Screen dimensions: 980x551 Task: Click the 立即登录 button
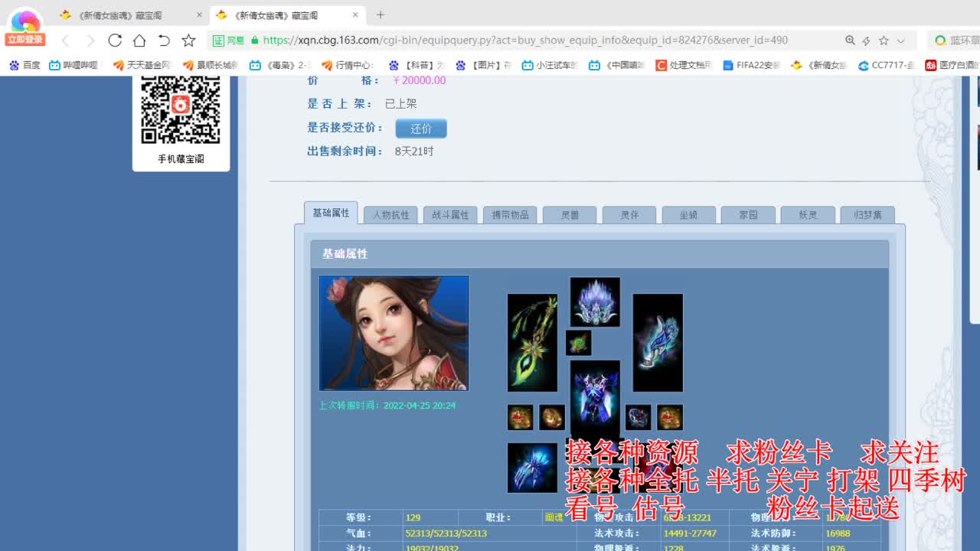coord(25,39)
